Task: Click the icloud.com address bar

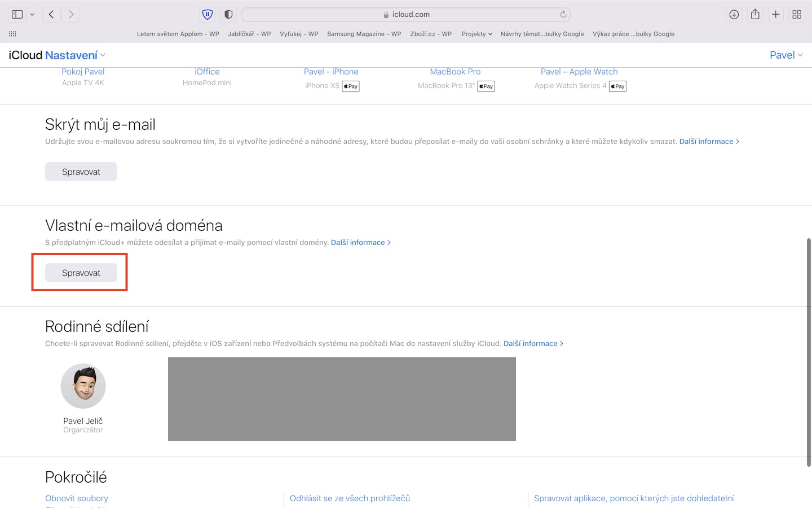Action: [x=406, y=15]
